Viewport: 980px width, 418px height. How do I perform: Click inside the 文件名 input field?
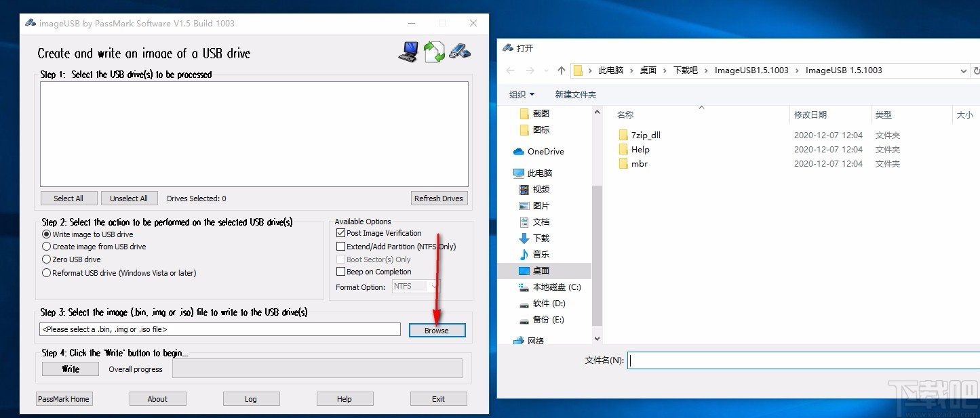(746, 360)
